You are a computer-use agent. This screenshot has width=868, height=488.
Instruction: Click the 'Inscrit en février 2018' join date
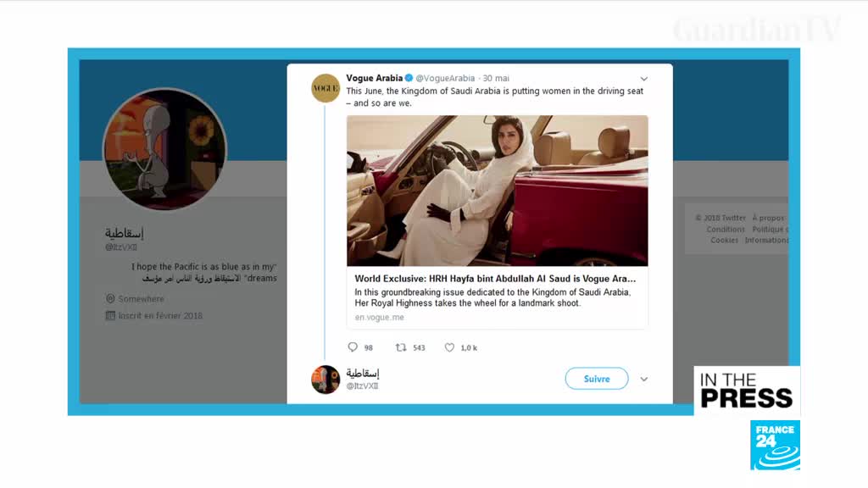[160, 316]
